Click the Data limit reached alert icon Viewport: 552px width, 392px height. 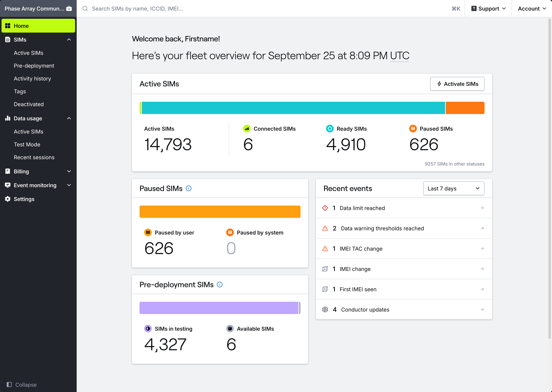[325, 208]
